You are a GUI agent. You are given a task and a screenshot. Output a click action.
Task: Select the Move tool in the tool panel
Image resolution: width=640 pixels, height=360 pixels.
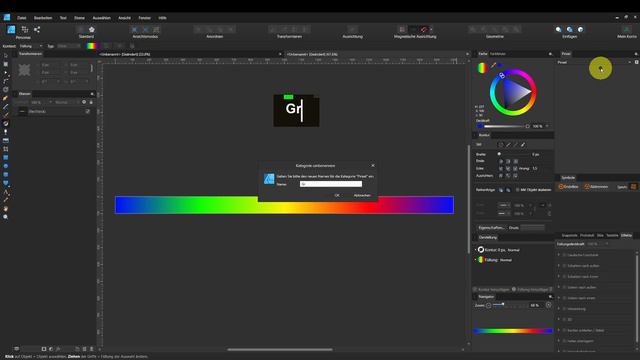click(x=6, y=56)
